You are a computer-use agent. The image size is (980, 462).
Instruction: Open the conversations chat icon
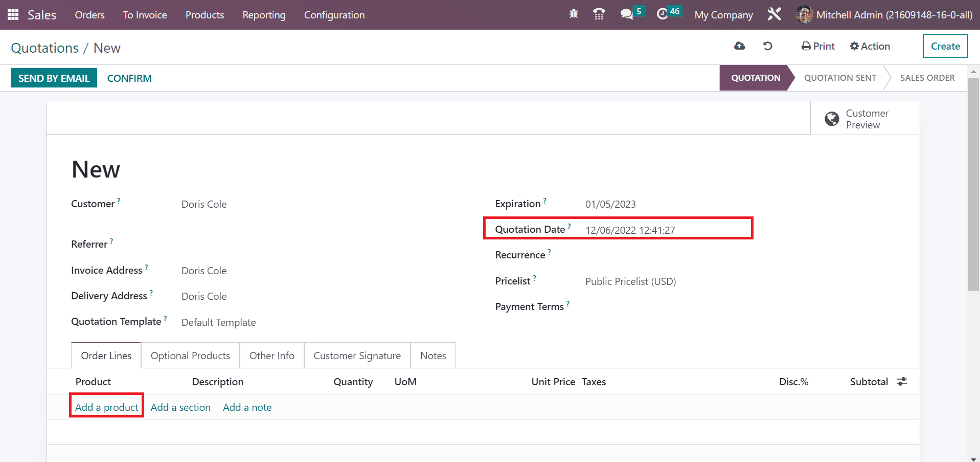coord(627,14)
